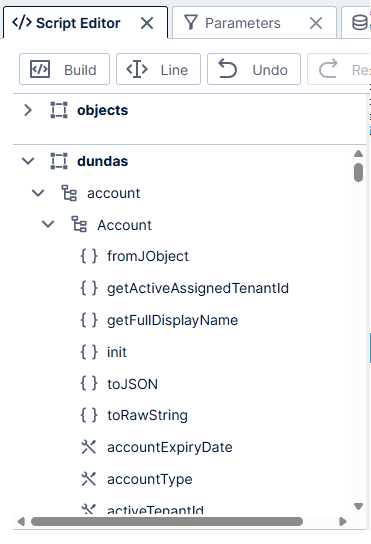This screenshot has width=371, height=544.
Task: Click the property icon beside accountExpiryDate
Action: pyautogui.click(x=88, y=447)
